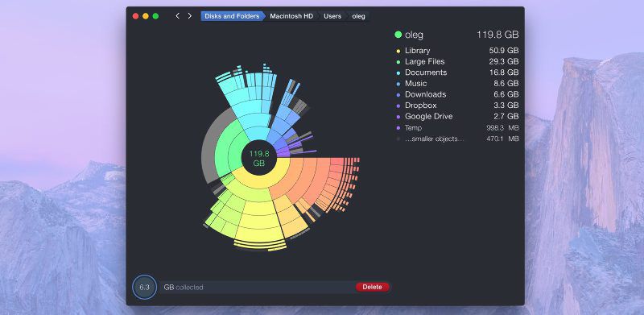Viewport: 644px width, 315px height.
Task: Click the yellow Library chart segment
Action: [x=259, y=182]
